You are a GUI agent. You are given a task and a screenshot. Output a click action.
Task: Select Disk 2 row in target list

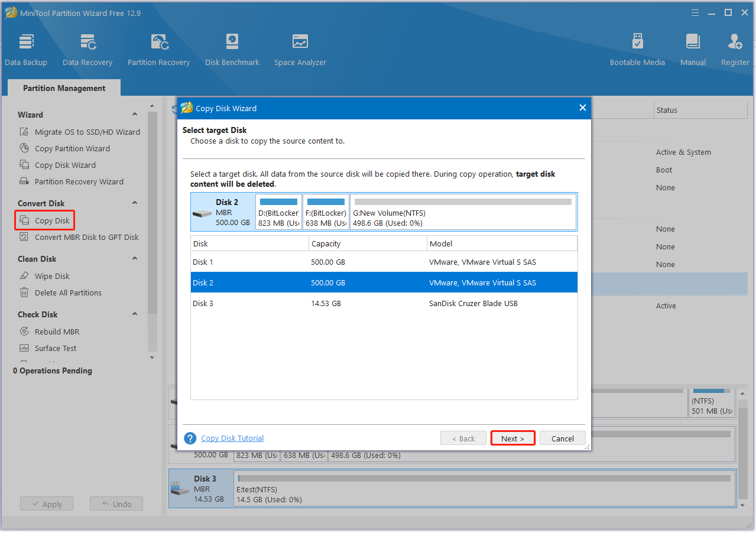point(384,282)
